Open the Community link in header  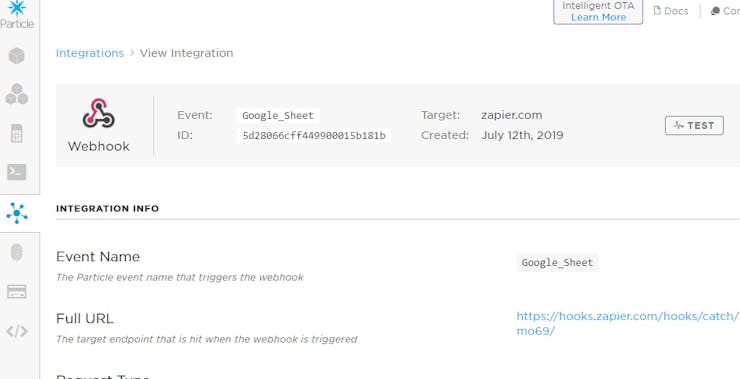725,11
